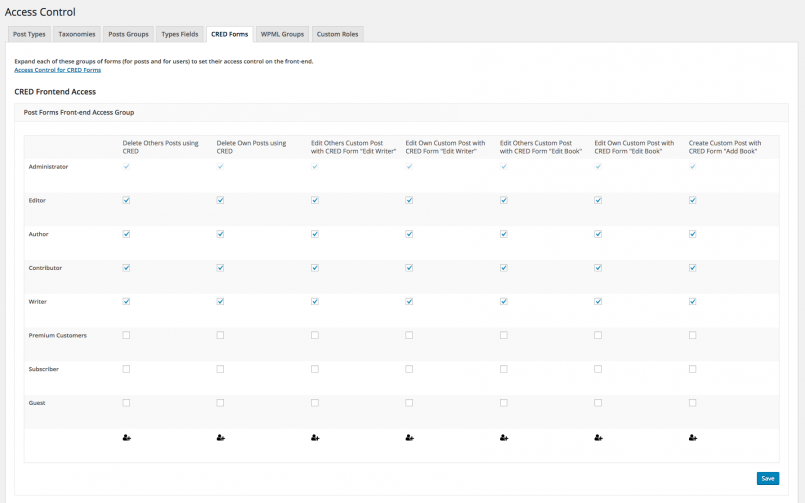Uncheck Editor Delete Others Posts using CRED
This screenshot has width=805, height=503.
(126, 200)
